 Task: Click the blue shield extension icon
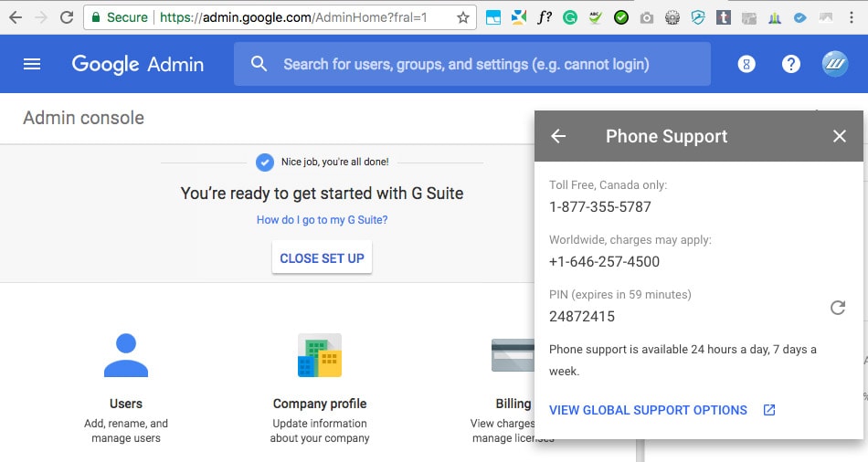[x=697, y=18]
